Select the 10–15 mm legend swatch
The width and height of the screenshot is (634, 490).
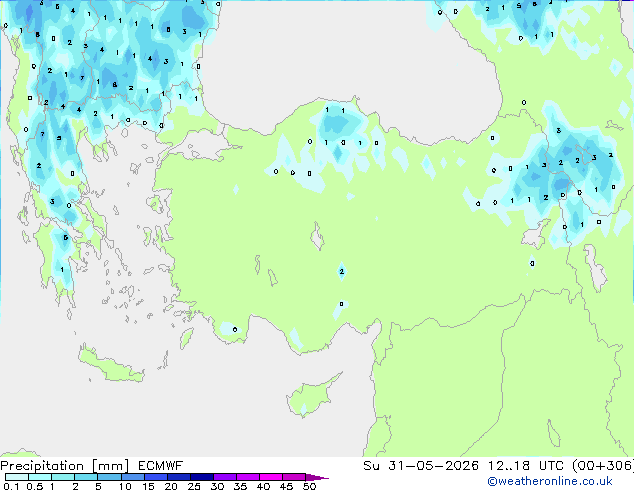pos(133,477)
